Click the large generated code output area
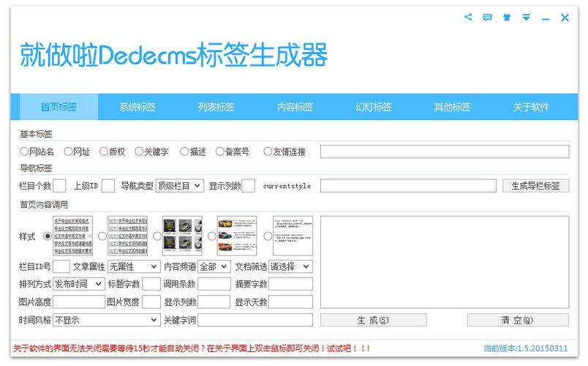 coord(445,262)
